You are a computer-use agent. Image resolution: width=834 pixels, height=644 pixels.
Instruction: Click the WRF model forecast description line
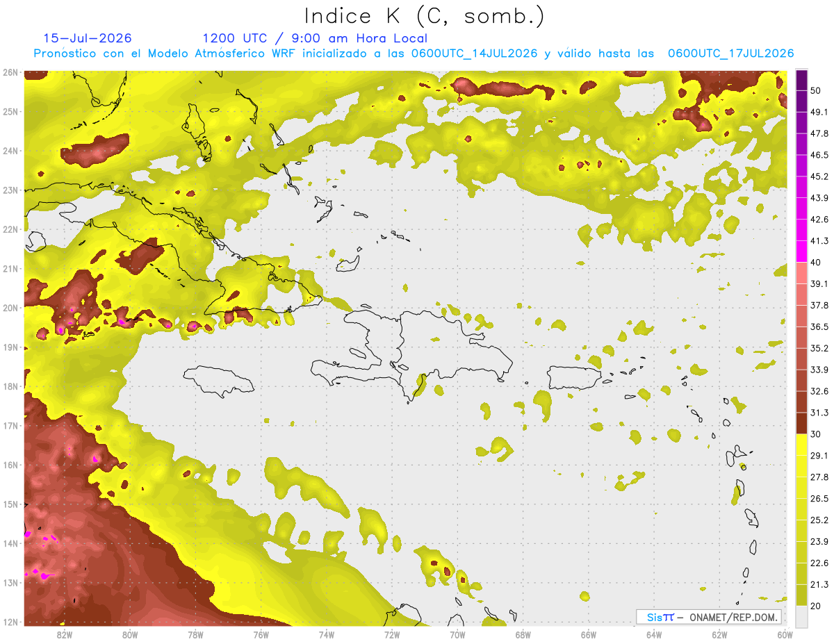click(x=414, y=53)
